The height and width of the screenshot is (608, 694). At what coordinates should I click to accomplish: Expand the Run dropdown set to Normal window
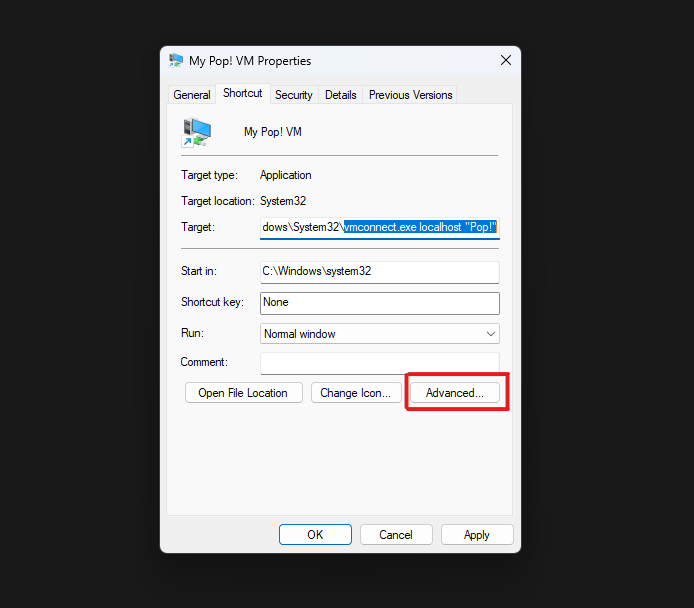tap(380, 334)
